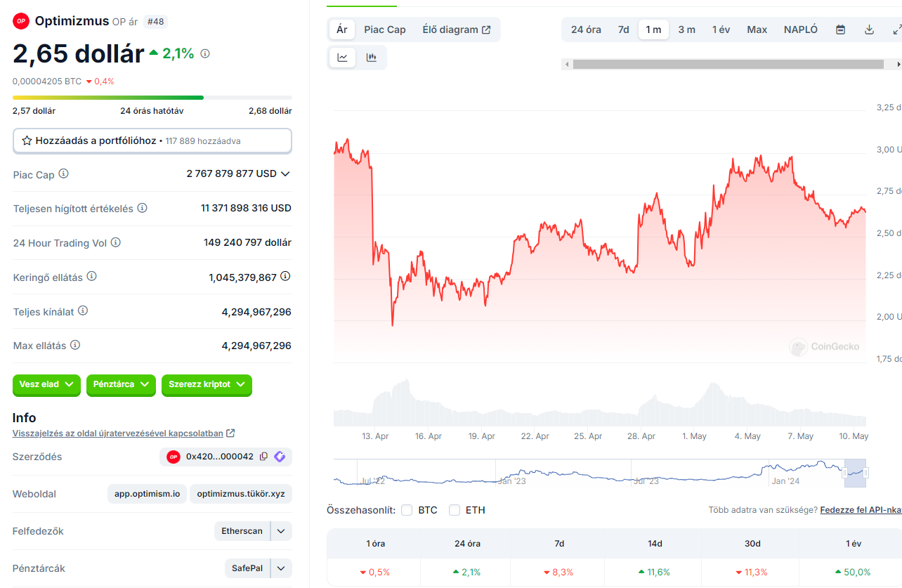Click info icon beside 24 Hour Trading Vol
Image resolution: width=902 pixels, height=588 pixels.
pyautogui.click(x=116, y=242)
